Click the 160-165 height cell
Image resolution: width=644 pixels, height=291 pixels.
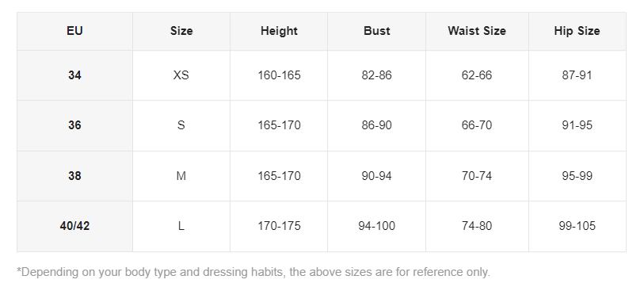coord(279,75)
